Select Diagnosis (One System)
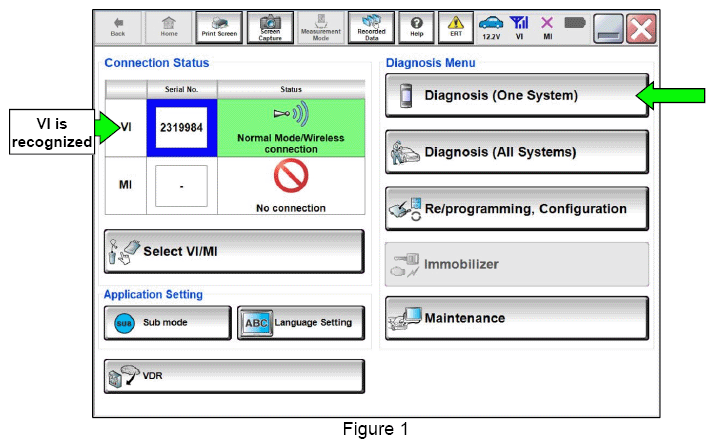Screen dimensions: 715x448 [517, 95]
